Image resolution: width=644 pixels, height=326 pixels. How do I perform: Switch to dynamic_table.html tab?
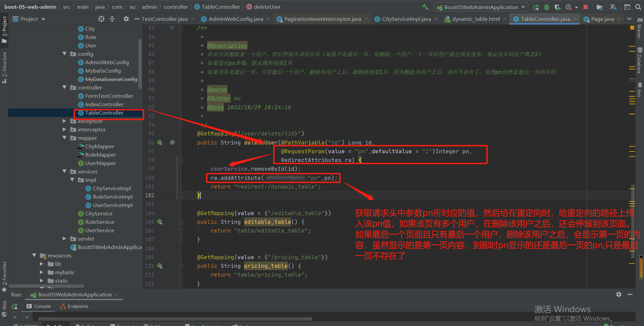coord(476,19)
